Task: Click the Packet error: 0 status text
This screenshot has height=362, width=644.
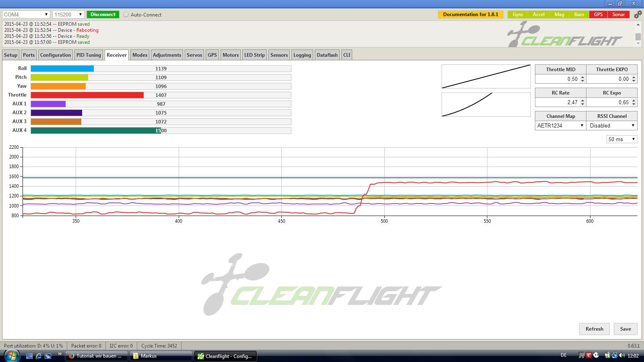Action: click(x=86, y=346)
